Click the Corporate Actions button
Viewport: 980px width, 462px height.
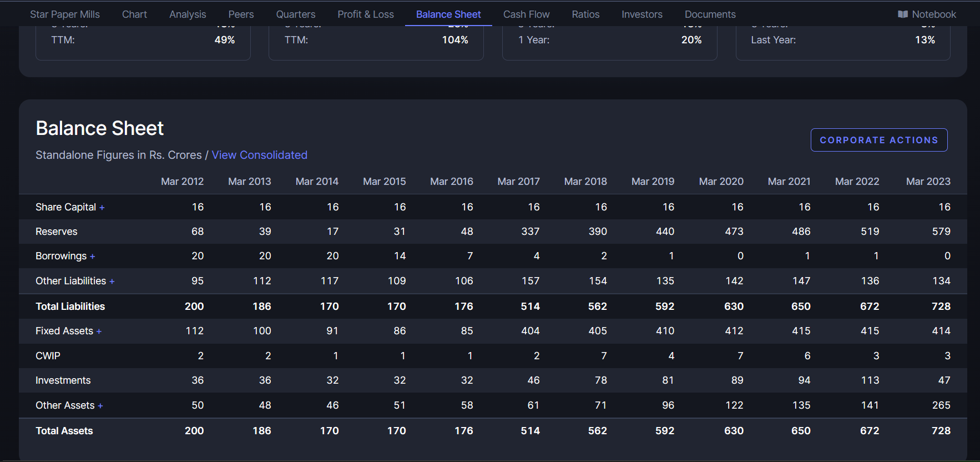[878, 140]
